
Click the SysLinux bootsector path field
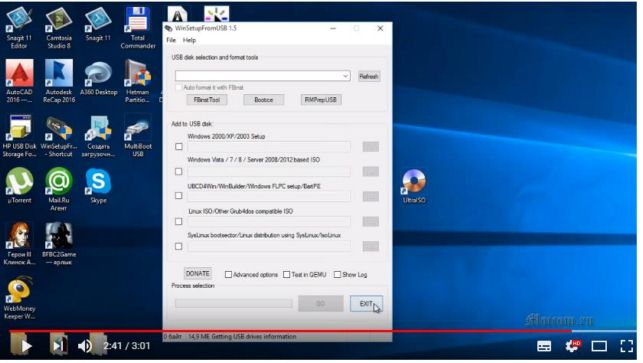click(x=269, y=246)
